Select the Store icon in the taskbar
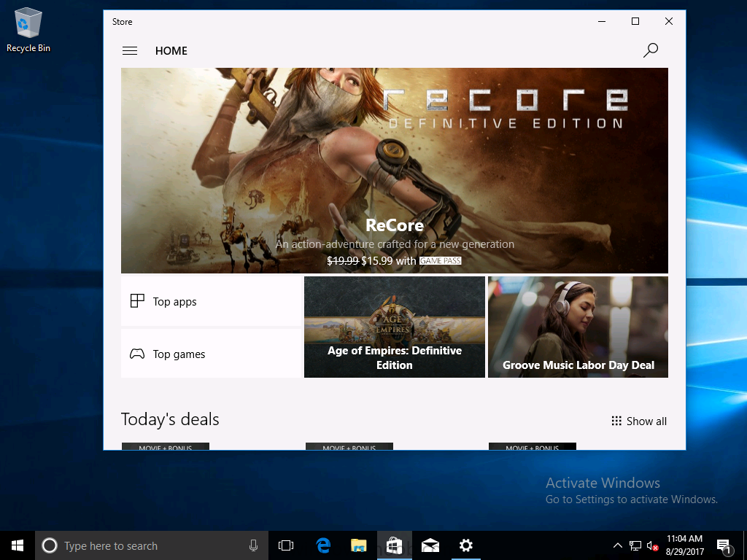Screen dimensions: 747x560 coord(395,545)
